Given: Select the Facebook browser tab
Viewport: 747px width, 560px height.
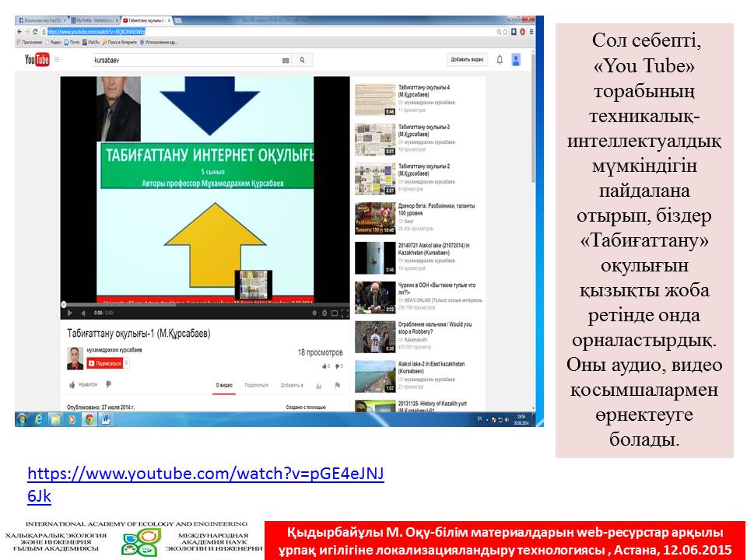Looking at the screenshot, I should pyautogui.click(x=41, y=21).
